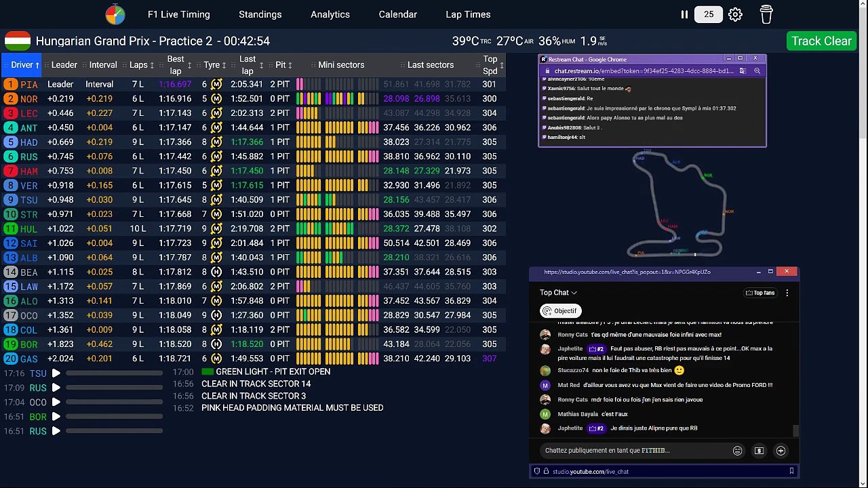The image size is (868, 488).
Task: Open the F1 Live Timing tab
Action: point(179,14)
